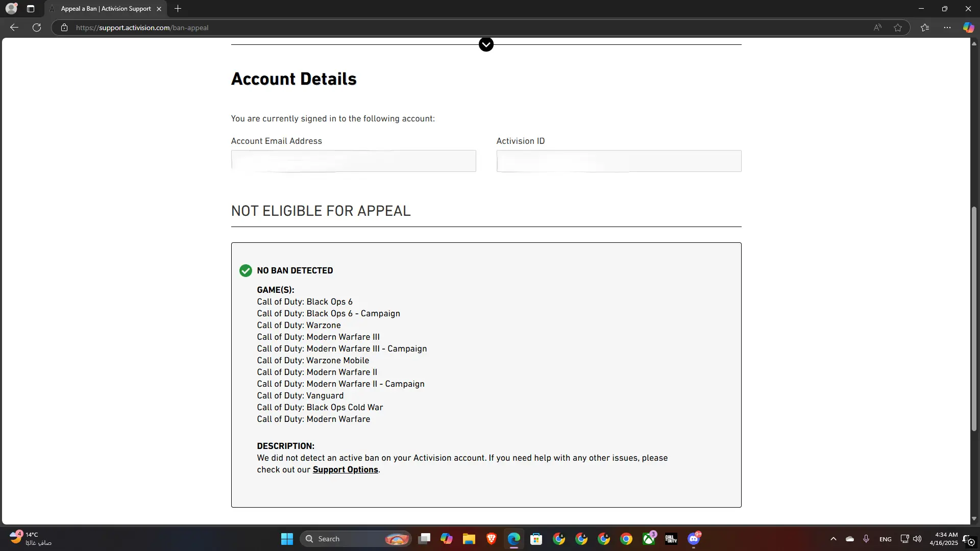Select the Appeal a Ban tab
This screenshot has height=551, width=980.
pyautogui.click(x=106, y=9)
